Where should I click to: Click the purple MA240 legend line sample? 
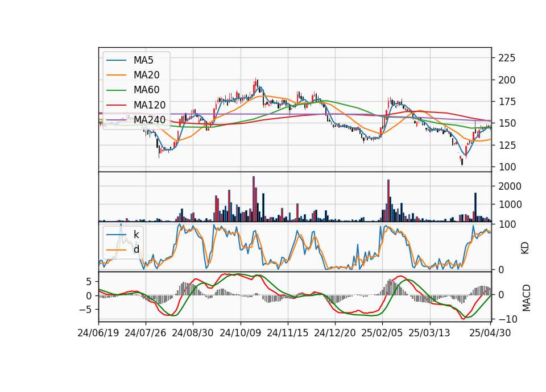click(x=116, y=120)
